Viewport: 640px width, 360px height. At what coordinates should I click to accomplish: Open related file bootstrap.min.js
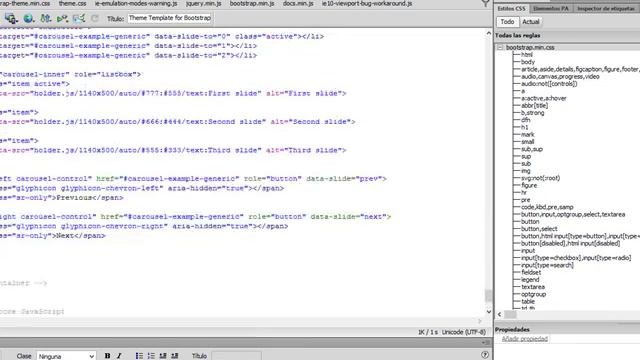click(252, 3)
